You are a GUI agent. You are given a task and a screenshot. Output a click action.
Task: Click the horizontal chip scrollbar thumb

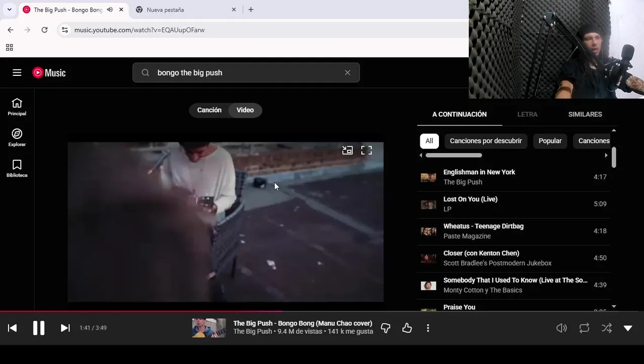(x=454, y=155)
